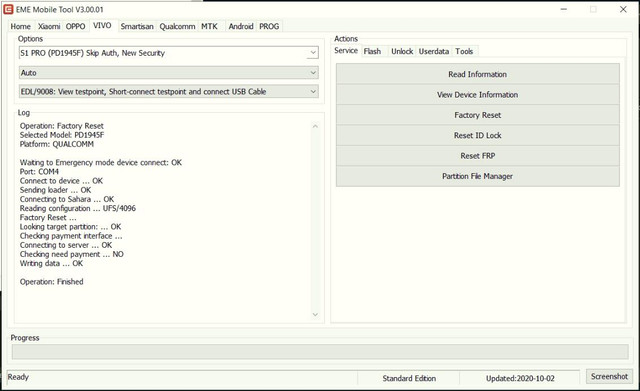Click 'Sending loader ... OK' log line
Screen dimensions: 640x391
coord(56,190)
